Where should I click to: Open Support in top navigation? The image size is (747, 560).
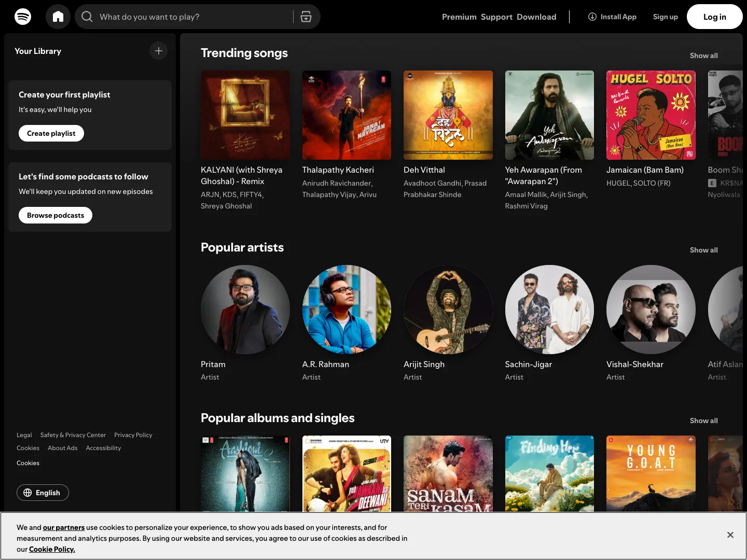496,17
